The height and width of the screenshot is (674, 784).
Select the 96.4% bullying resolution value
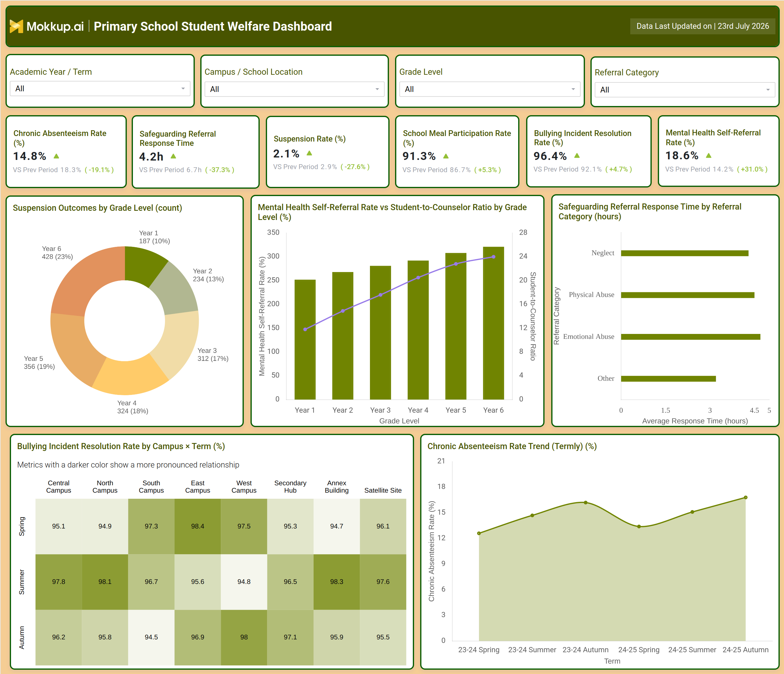(x=550, y=156)
